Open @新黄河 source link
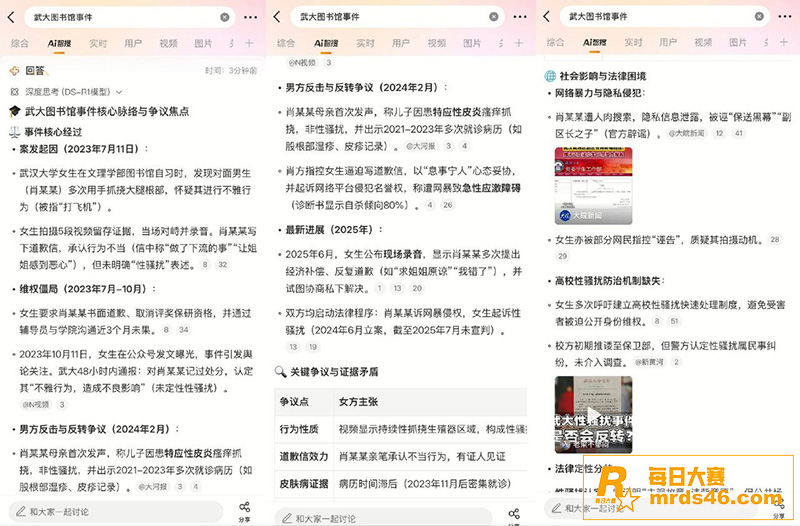Image resolution: width=800 pixels, height=526 pixels. pos(648,362)
